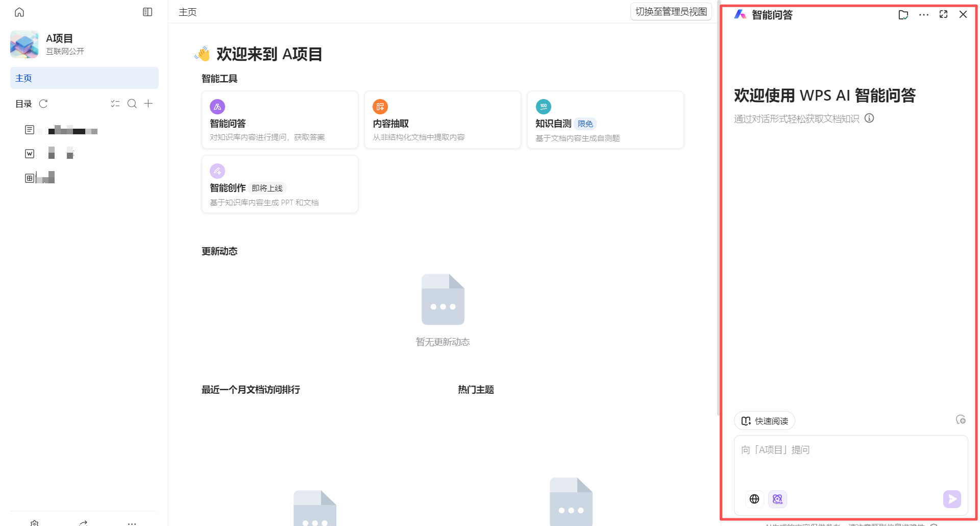
Task: Open the 内容抽取 tool card
Action: [443, 120]
